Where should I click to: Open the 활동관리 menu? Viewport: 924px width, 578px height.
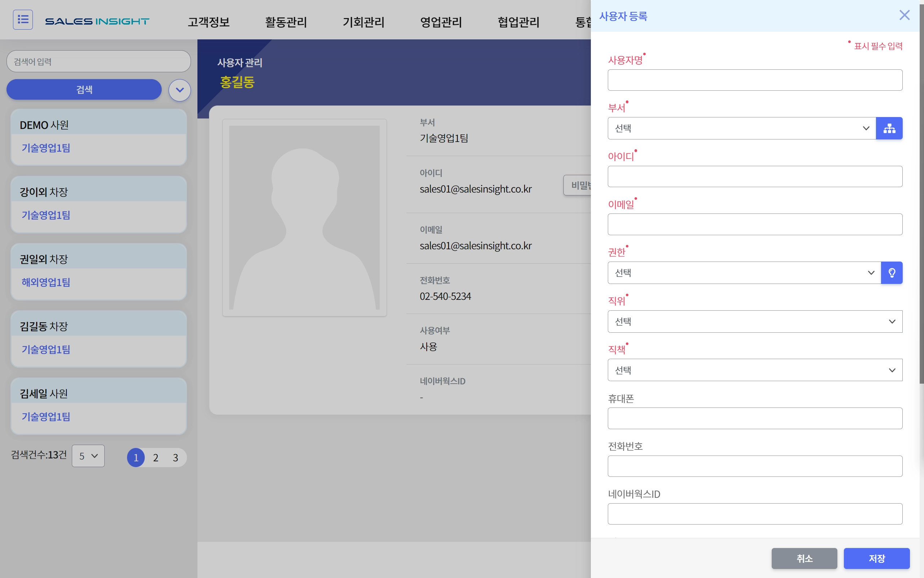286,22
